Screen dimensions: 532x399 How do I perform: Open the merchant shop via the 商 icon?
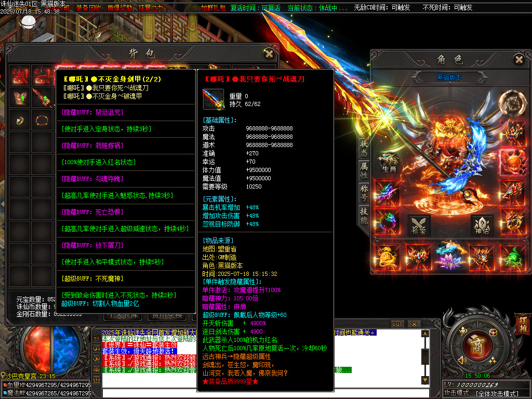tap(478, 344)
